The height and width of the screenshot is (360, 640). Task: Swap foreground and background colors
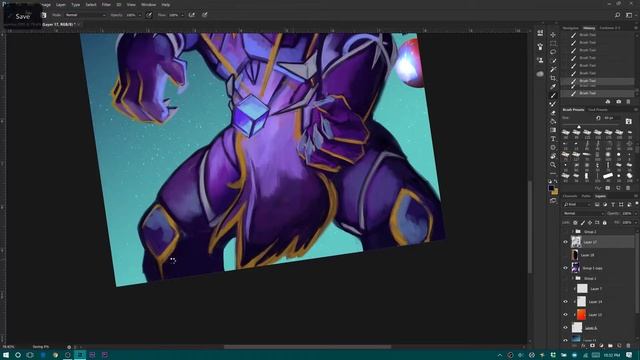556,182
